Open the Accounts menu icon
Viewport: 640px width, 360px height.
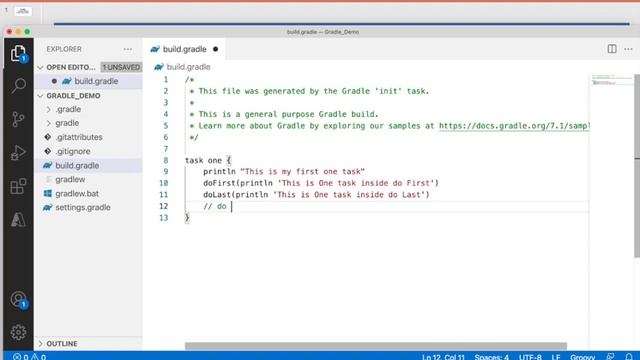click(18, 300)
